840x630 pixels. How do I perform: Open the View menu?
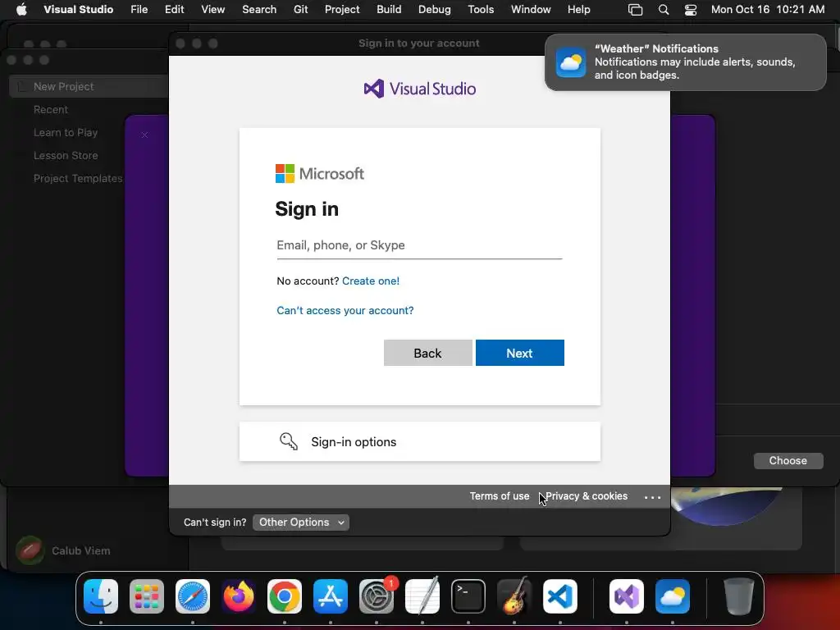(212, 10)
